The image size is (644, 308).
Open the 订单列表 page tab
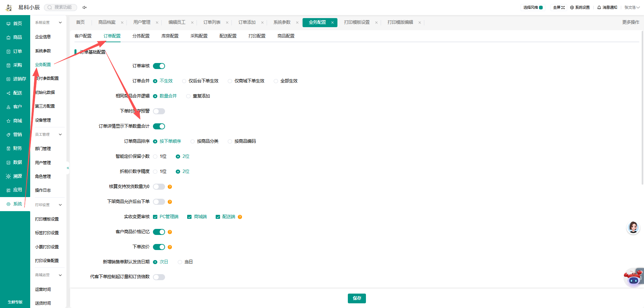pos(212,22)
